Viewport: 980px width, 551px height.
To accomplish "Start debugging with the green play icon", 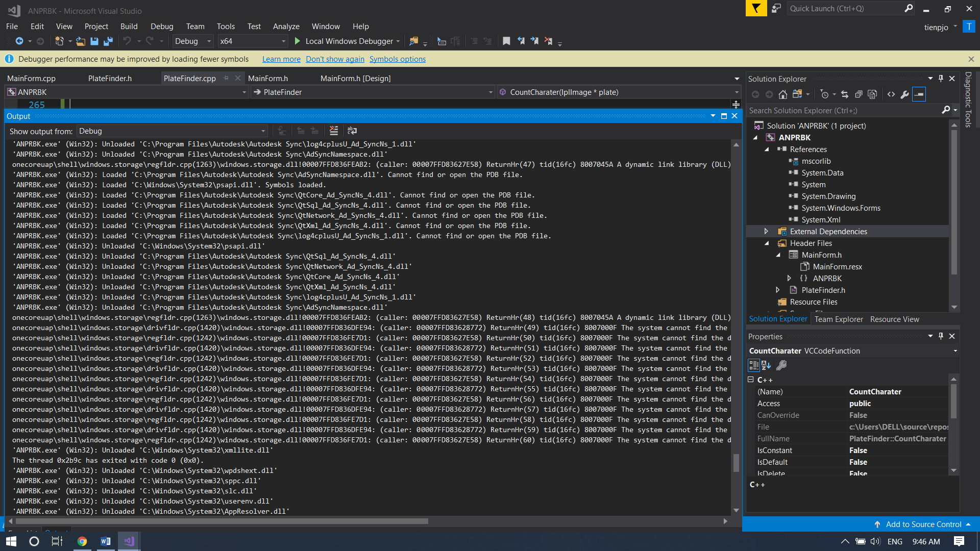I will [x=298, y=41].
